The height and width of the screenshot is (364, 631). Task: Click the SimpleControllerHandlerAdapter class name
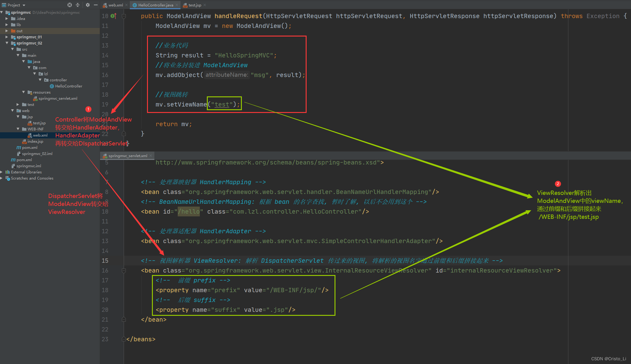click(x=377, y=241)
